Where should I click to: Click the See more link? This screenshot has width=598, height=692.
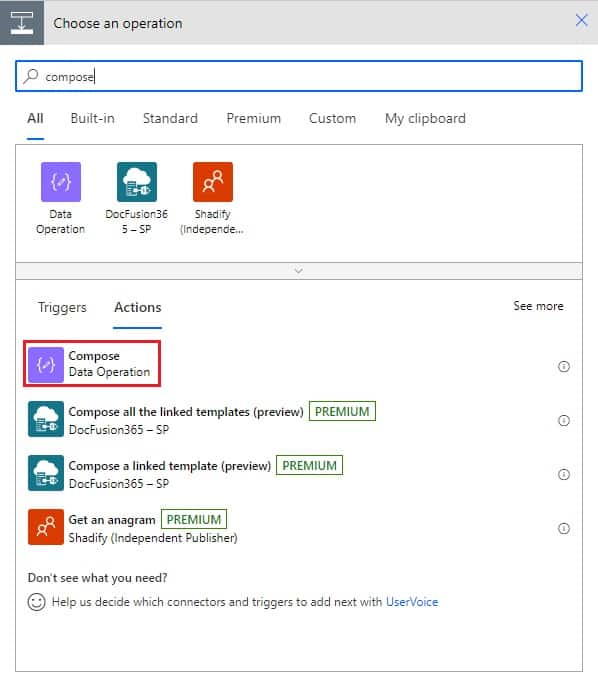click(x=538, y=306)
